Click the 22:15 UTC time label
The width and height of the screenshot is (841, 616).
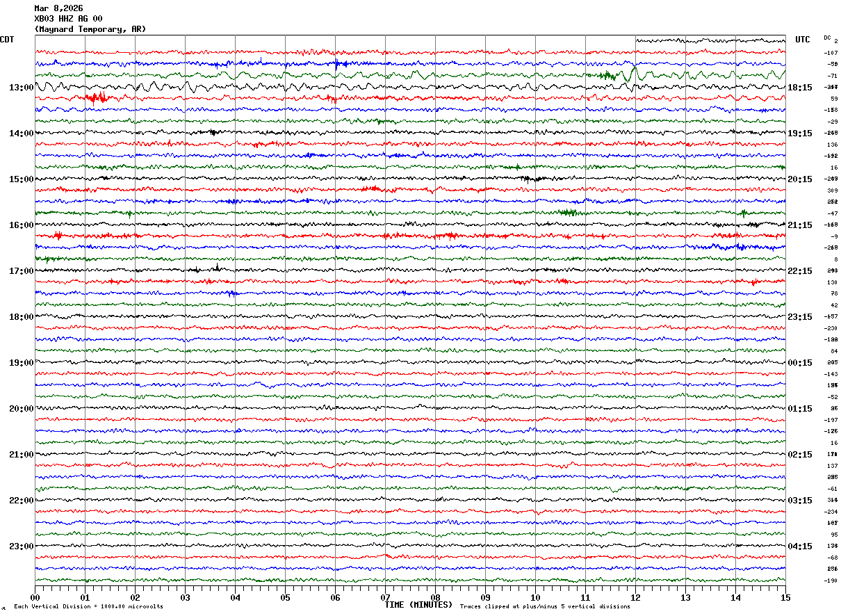800,271
